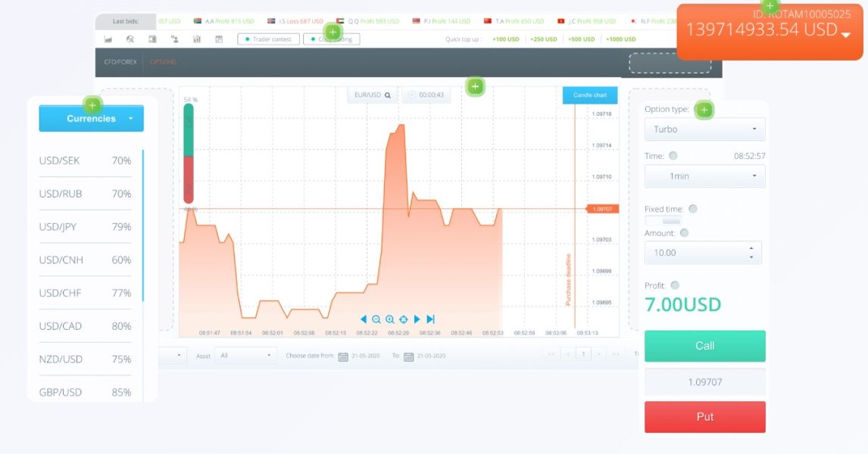
Task: Jump to chart end with skip icon
Action: [x=431, y=319]
